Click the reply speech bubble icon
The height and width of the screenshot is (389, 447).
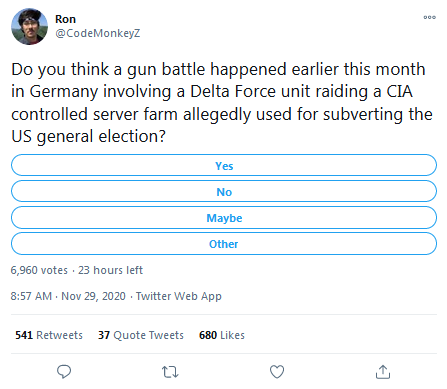[64, 372]
